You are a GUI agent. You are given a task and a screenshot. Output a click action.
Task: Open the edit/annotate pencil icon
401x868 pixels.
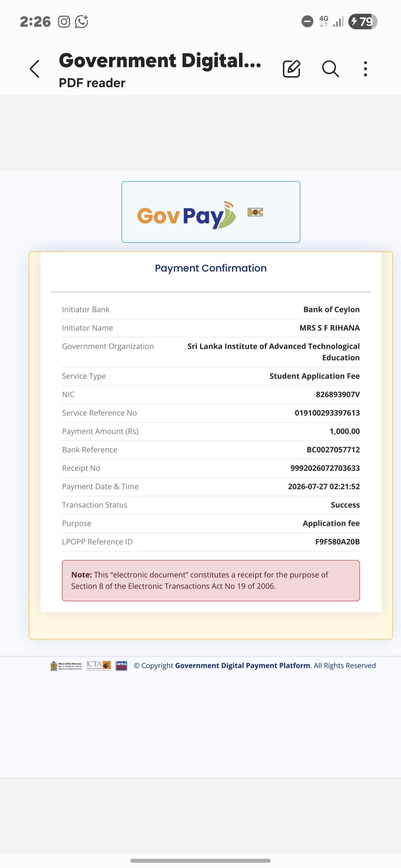(x=291, y=69)
